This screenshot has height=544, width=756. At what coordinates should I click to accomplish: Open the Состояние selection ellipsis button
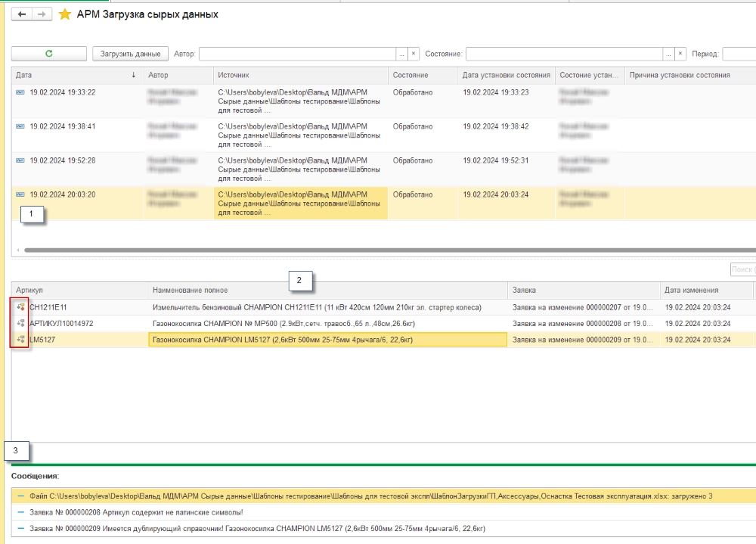coord(668,54)
